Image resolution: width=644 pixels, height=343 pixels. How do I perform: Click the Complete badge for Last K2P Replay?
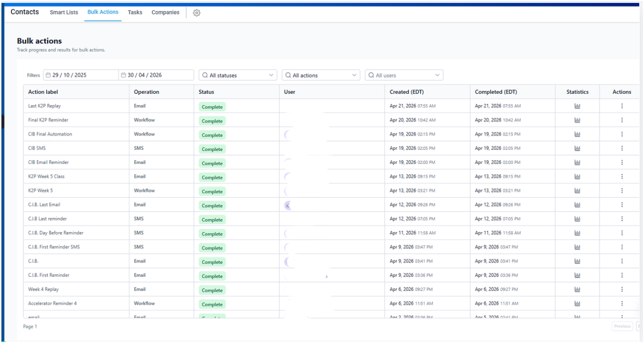212,107
